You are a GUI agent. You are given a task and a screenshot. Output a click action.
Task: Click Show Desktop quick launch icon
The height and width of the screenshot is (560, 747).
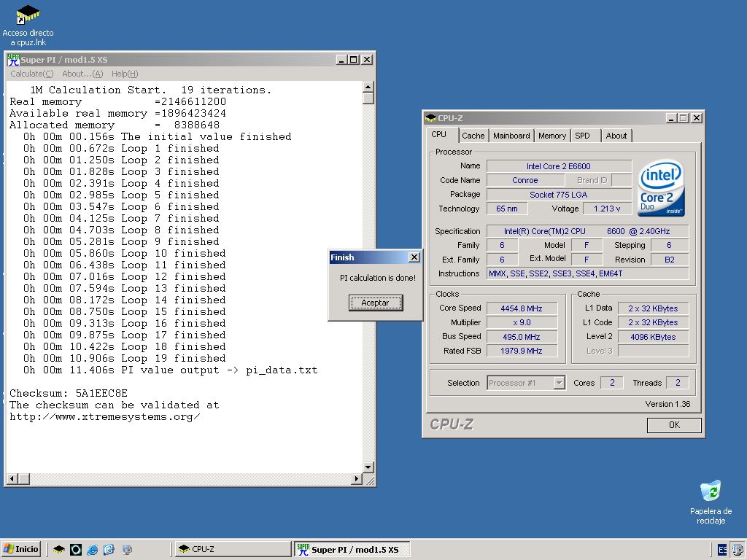[127, 550]
